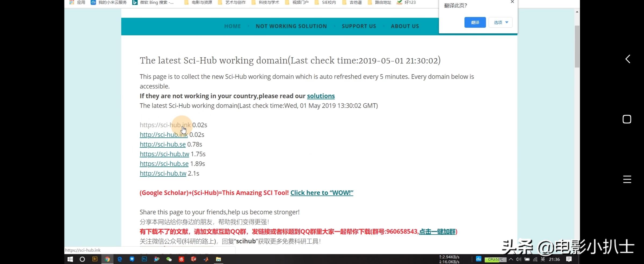This screenshot has height=264, width=644.
Task: Open the 吉他谱 bookmark folder
Action: point(352,2)
